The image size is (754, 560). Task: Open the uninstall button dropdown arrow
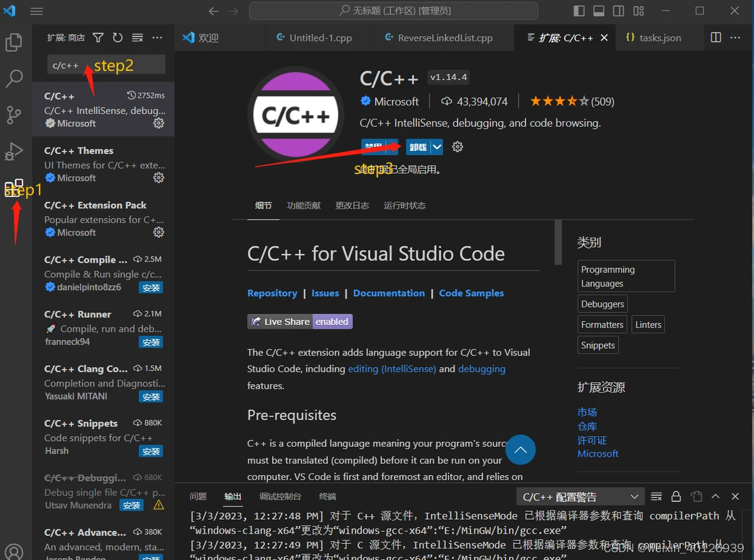point(437,147)
